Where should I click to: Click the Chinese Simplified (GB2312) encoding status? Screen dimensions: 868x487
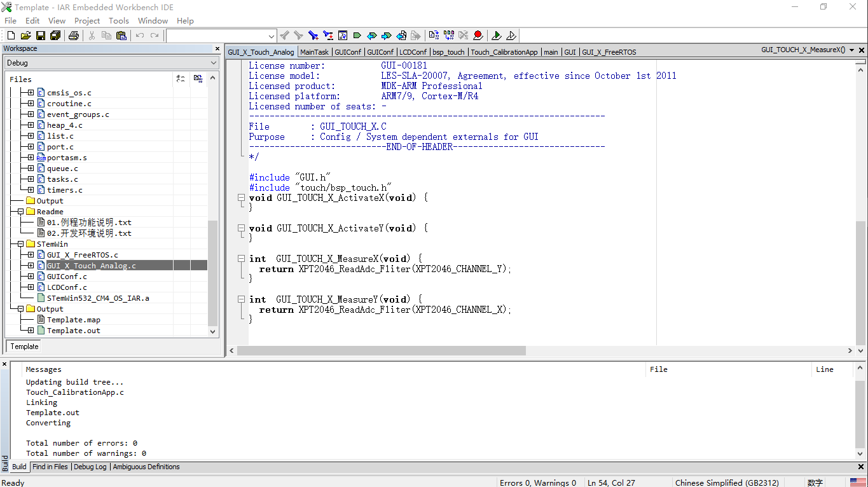point(727,483)
